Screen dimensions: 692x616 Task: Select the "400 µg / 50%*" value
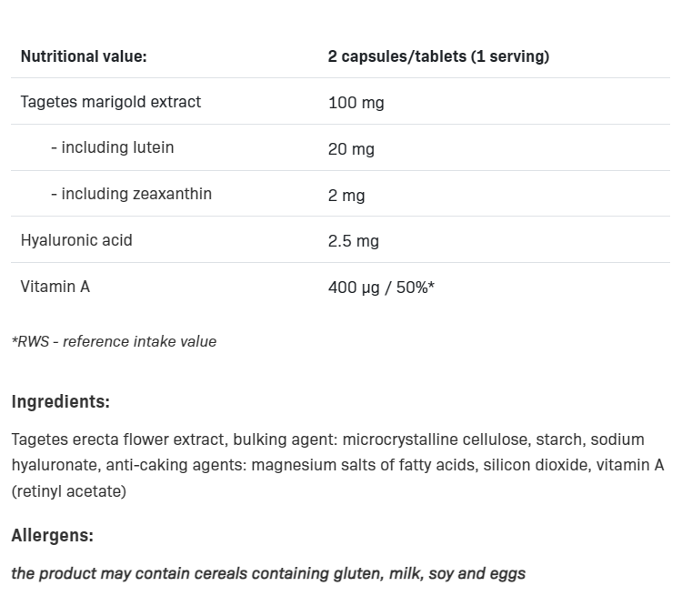[381, 288]
